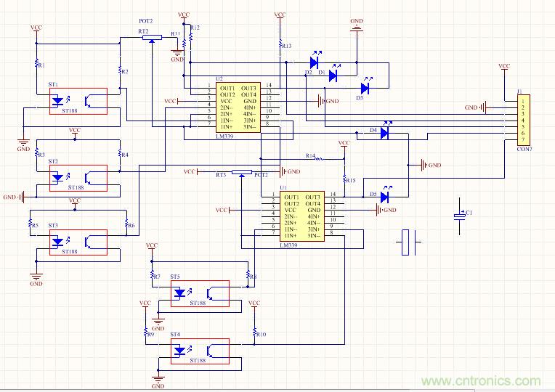Pick the ST5 ST188 sensor component
This screenshot has height=392, width=555.
(x=199, y=293)
